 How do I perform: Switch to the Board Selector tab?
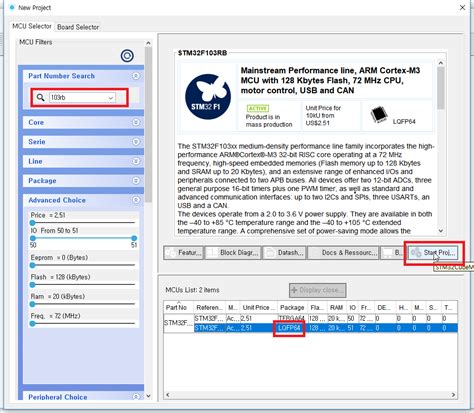[x=78, y=27]
